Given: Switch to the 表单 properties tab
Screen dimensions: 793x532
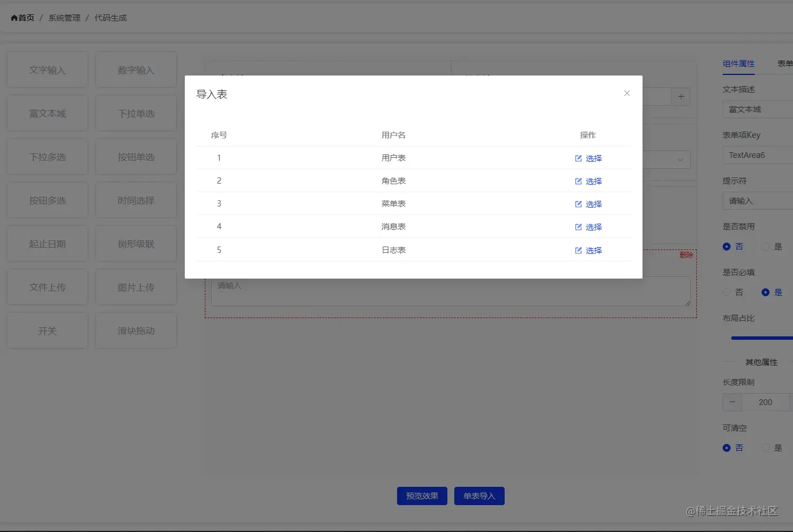Looking at the screenshot, I should pos(785,63).
